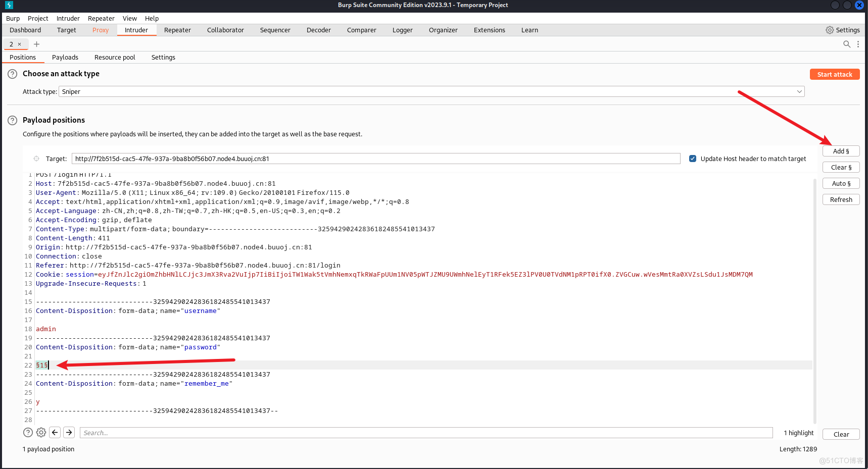Open the View menu
This screenshot has height=469, width=868.
[x=130, y=18]
